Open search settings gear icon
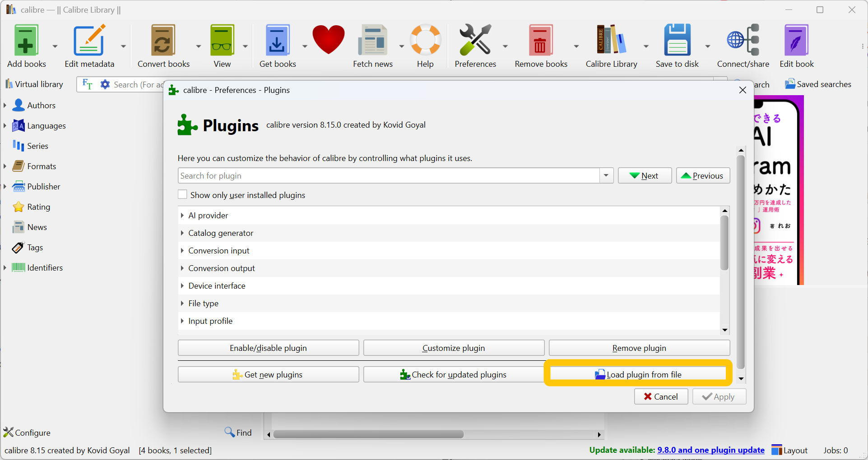Screen dimensions: 868x460 105,84
